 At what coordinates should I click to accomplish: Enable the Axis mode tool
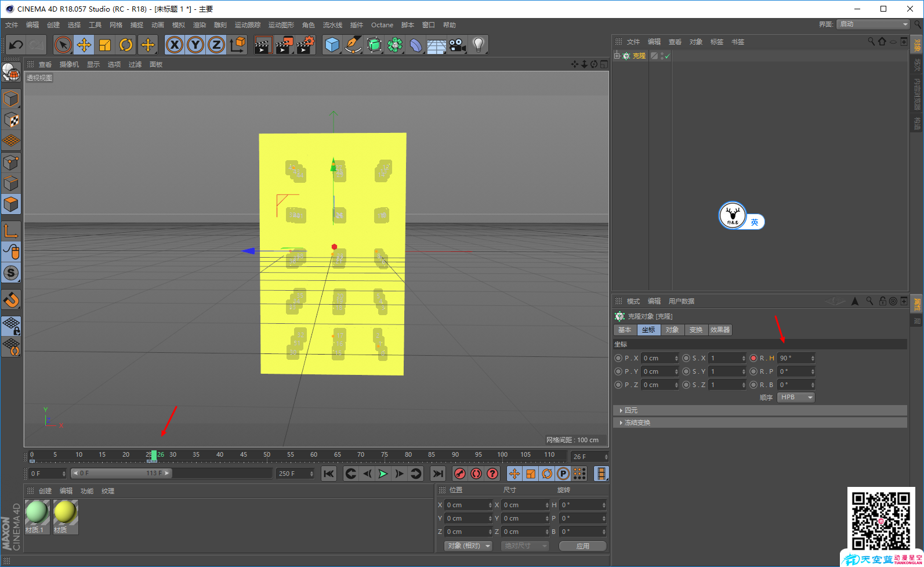[11, 231]
